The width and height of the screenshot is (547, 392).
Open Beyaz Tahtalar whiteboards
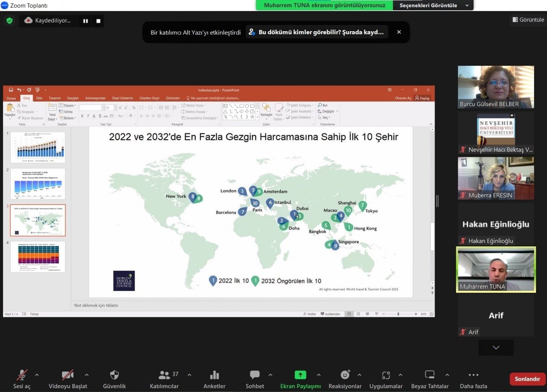pos(429,375)
